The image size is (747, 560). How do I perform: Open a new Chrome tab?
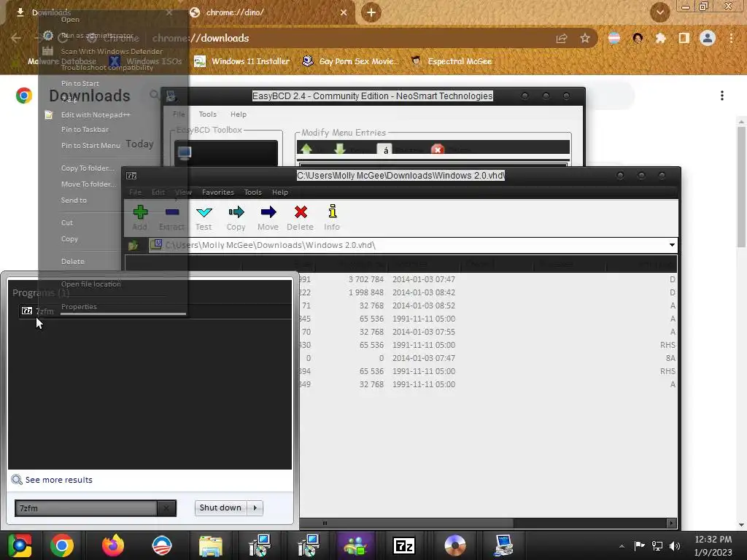coord(371,12)
